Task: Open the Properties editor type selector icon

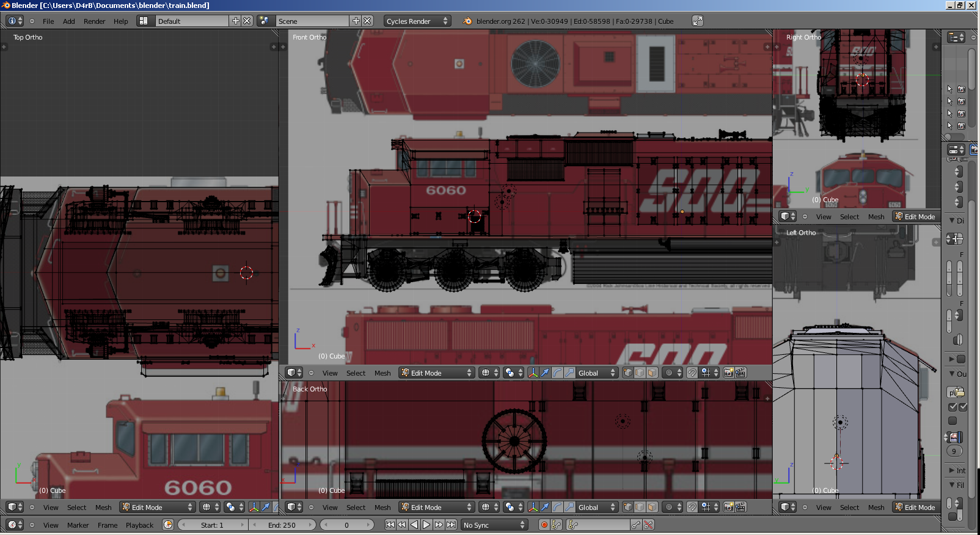Action: [956, 150]
